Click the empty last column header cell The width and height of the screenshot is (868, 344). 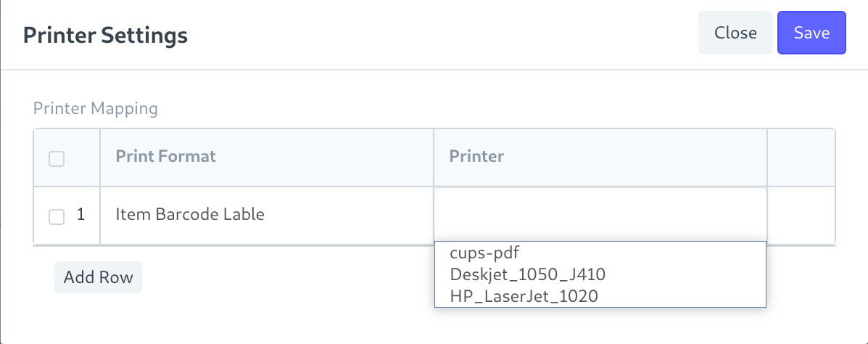point(801,157)
